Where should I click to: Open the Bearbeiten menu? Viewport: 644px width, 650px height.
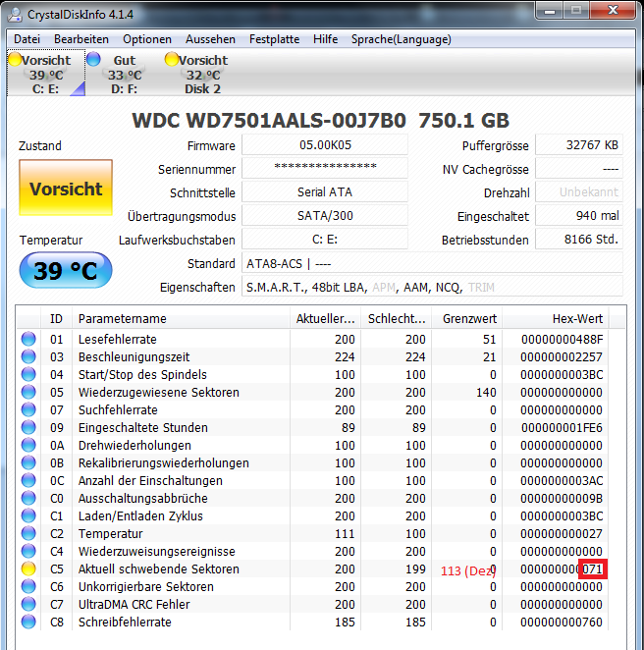point(81,39)
